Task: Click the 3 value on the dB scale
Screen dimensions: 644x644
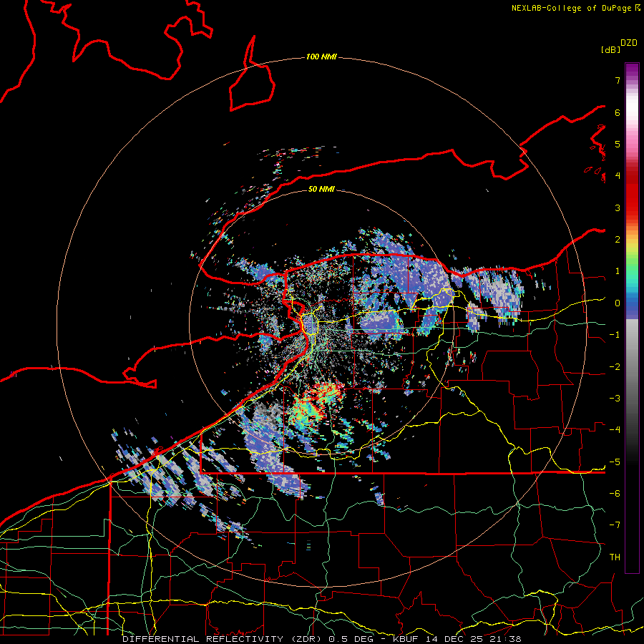Action: 618,208
